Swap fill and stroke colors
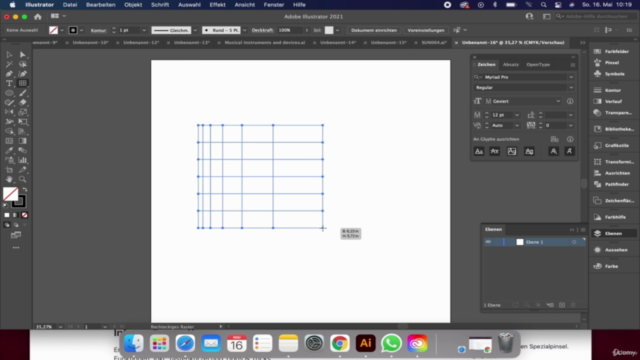The height and width of the screenshot is (360, 640). (x=25, y=190)
